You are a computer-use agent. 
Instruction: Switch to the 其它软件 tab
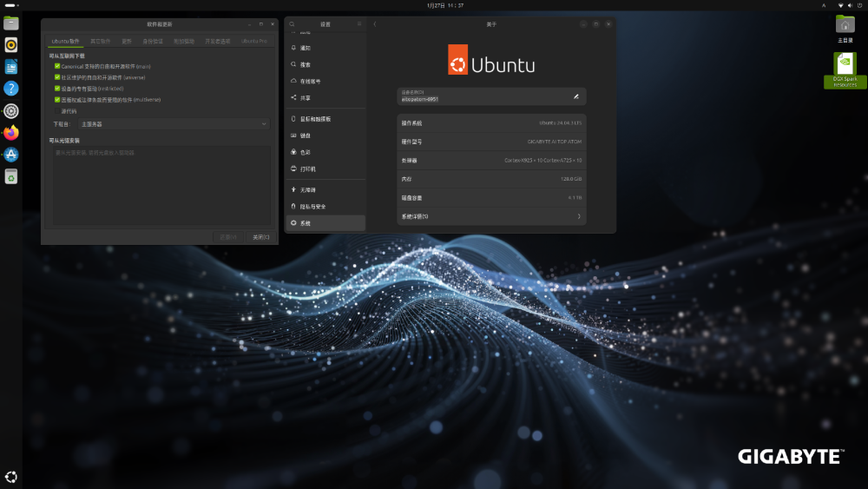coord(100,41)
